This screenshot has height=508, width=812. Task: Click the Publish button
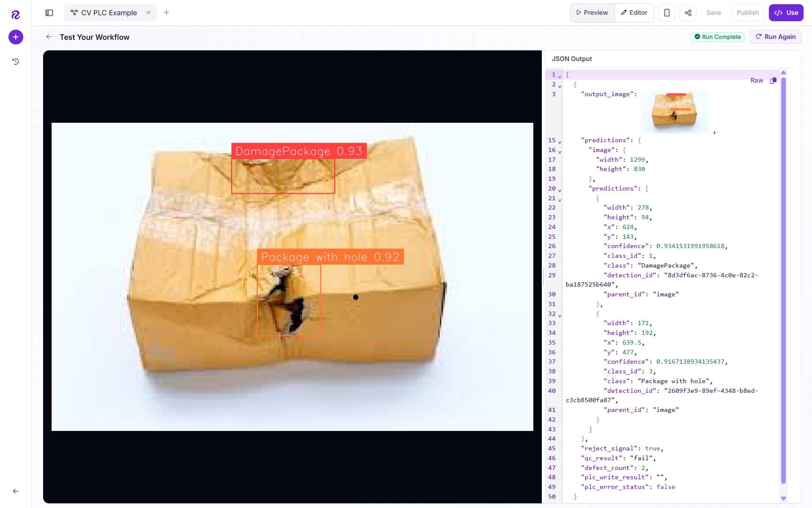tap(748, 13)
